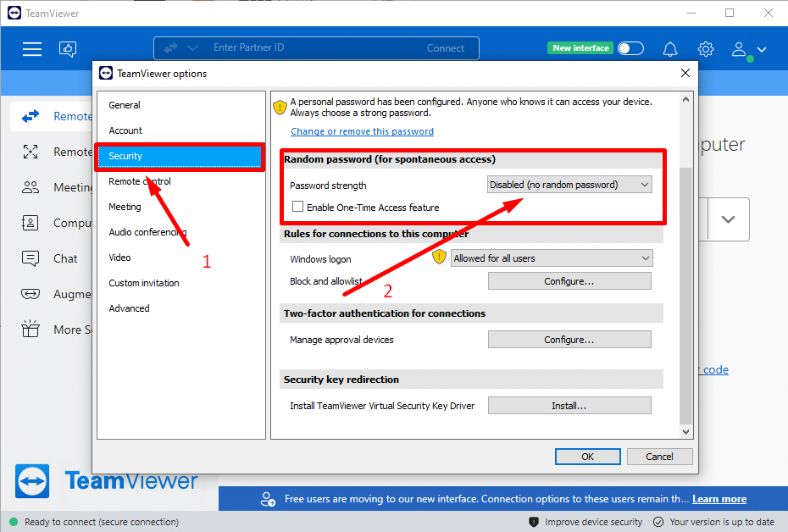Click TeamViewer title bar app icon
788x532 pixels.
pyautogui.click(x=14, y=13)
